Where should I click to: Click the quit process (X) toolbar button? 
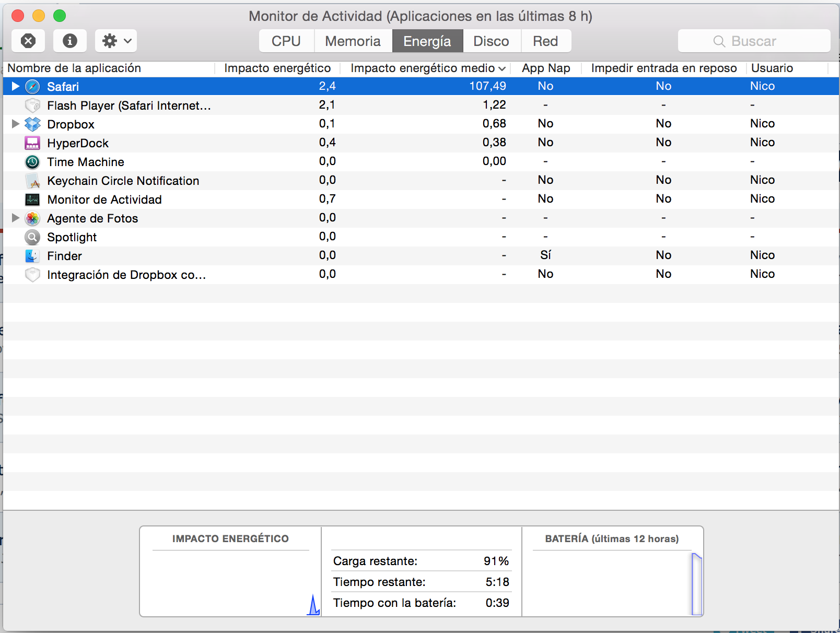(28, 41)
